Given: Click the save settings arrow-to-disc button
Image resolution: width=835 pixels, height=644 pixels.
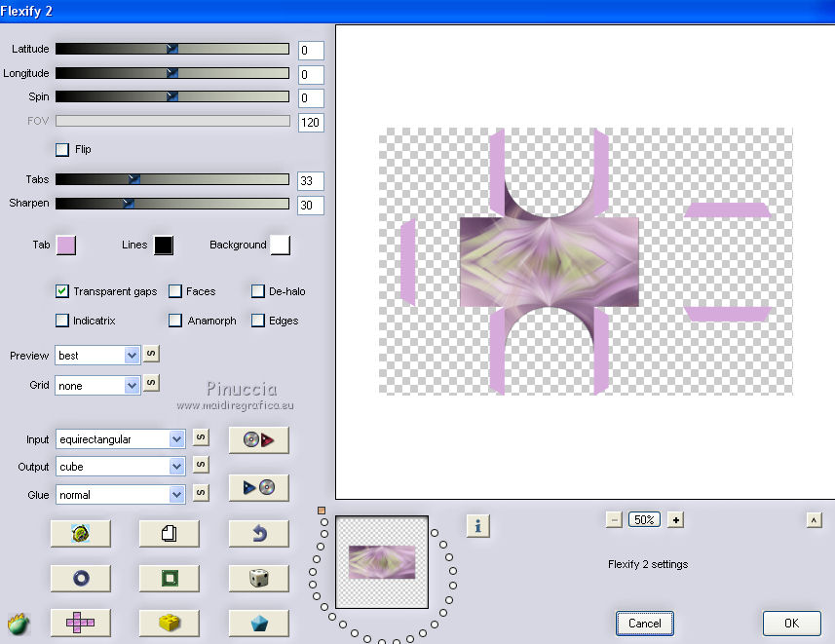Looking at the screenshot, I should 259,487.
